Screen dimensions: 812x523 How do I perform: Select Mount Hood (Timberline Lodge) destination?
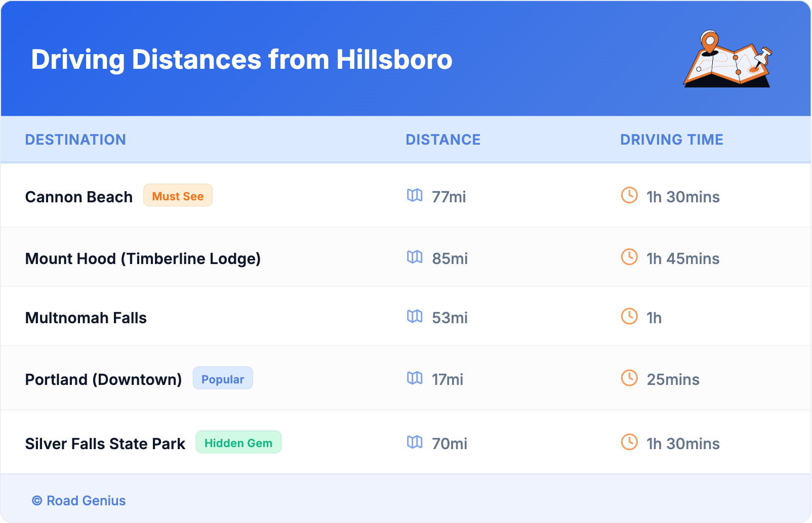pyautogui.click(x=143, y=258)
